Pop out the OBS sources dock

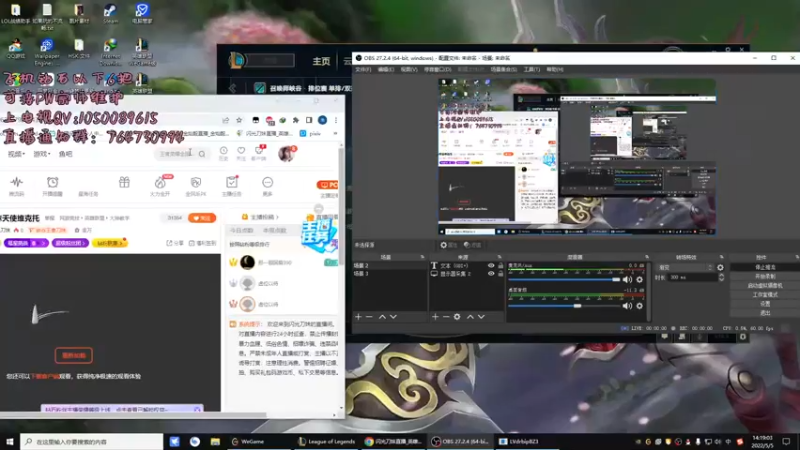coord(499,257)
